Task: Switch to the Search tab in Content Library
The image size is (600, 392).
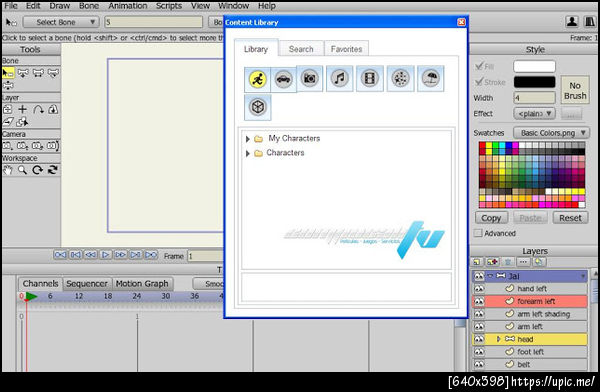Action: [301, 49]
